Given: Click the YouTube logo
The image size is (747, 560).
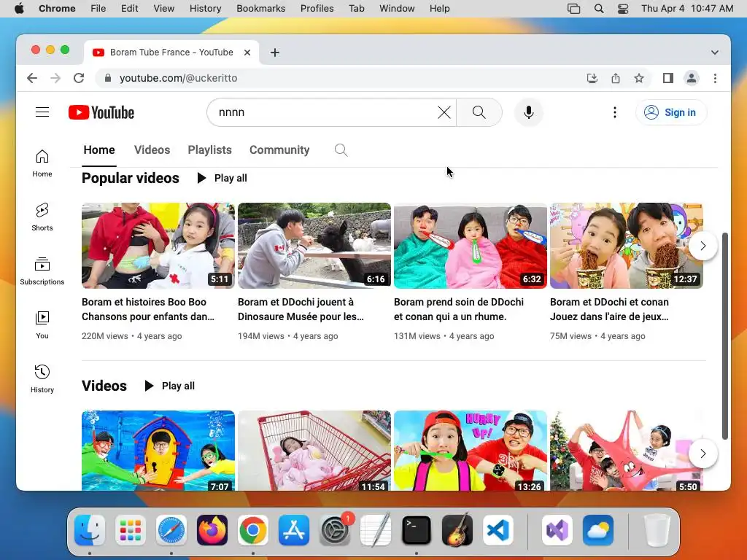Looking at the screenshot, I should pyautogui.click(x=101, y=112).
